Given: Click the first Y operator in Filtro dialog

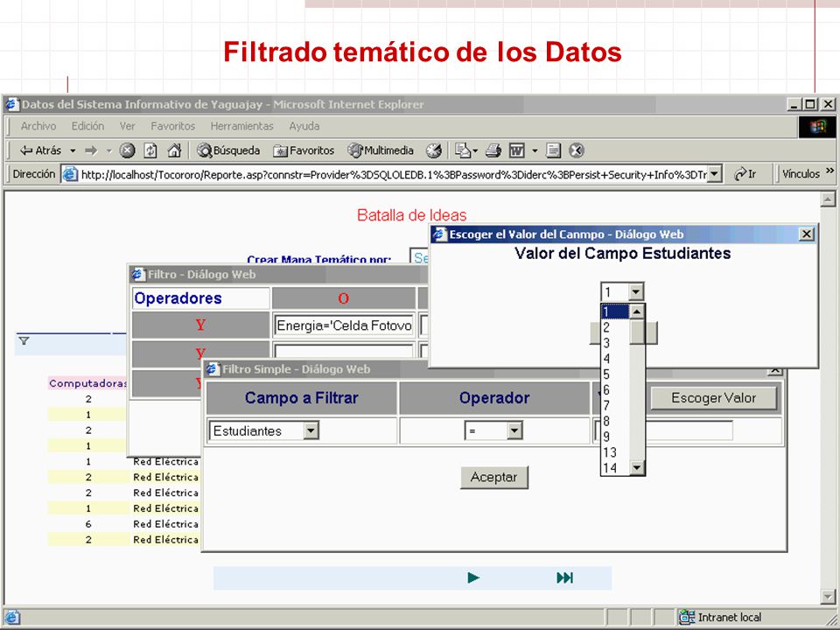Looking at the screenshot, I should click(x=200, y=325).
